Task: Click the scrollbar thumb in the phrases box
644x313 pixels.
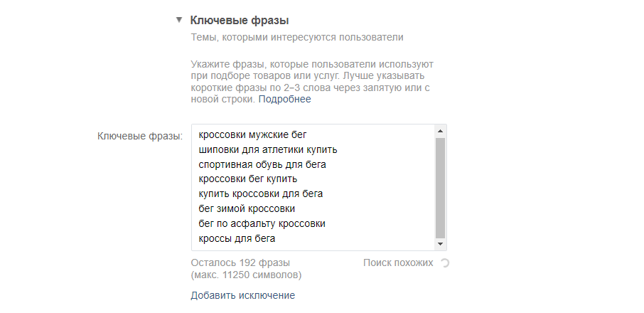Action: click(441, 188)
